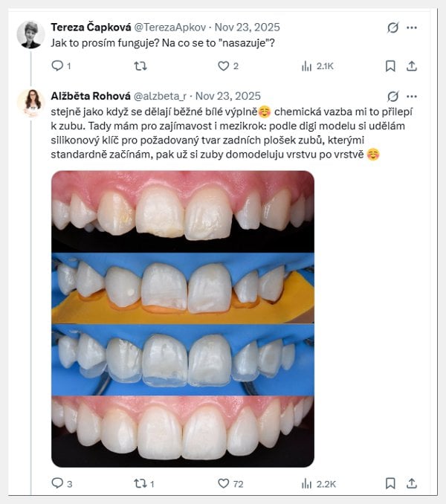Expand more options on Alžběta's tweet
Viewport: 446px width, 504px height.
412,96
